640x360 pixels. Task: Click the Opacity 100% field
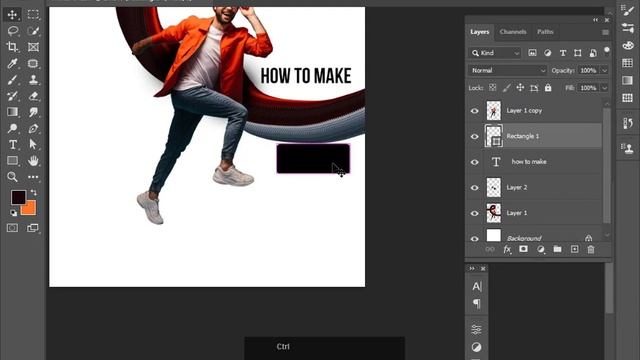588,71
